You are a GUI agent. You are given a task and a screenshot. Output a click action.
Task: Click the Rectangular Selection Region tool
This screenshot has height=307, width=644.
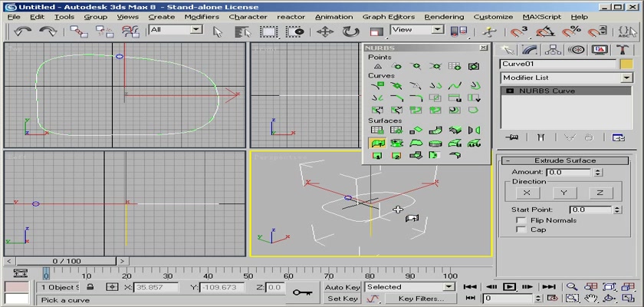tap(269, 32)
